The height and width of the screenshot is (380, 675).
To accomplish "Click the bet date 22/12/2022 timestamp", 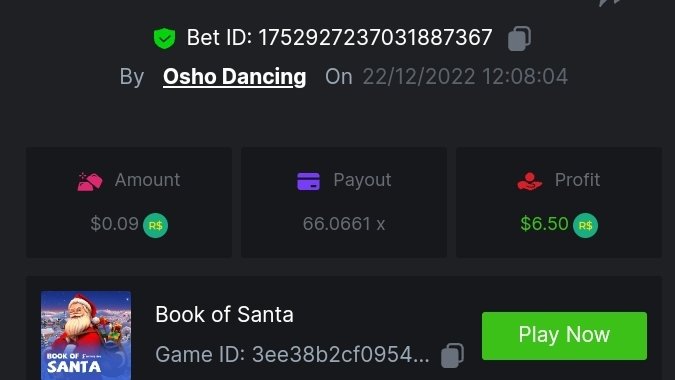I will pyautogui.click(x=465, y=77).
